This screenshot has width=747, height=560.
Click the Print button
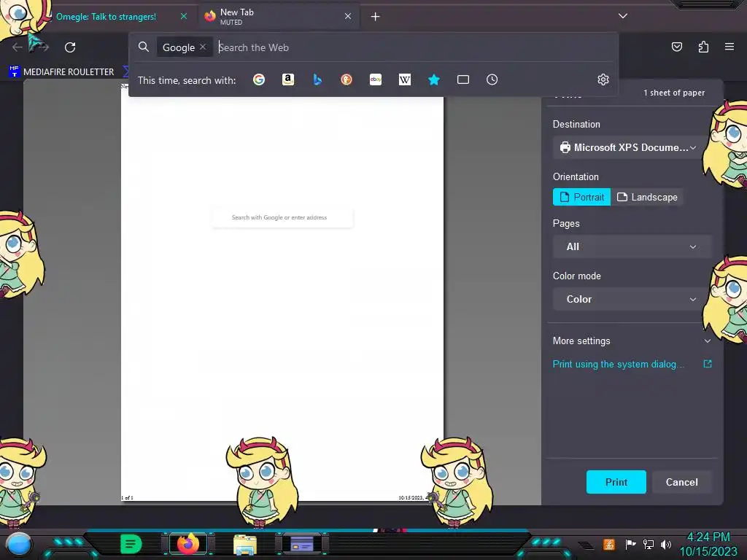coord(616,482)
